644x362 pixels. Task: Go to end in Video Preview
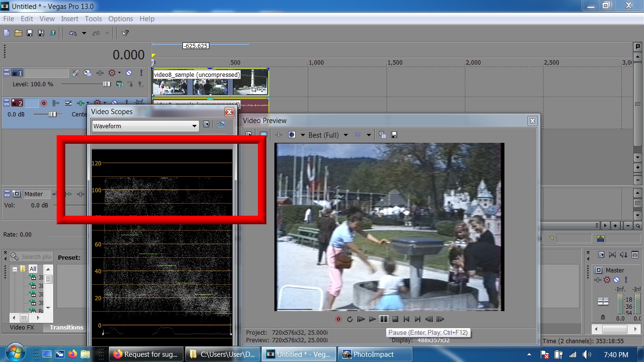[x=418, y=319]
